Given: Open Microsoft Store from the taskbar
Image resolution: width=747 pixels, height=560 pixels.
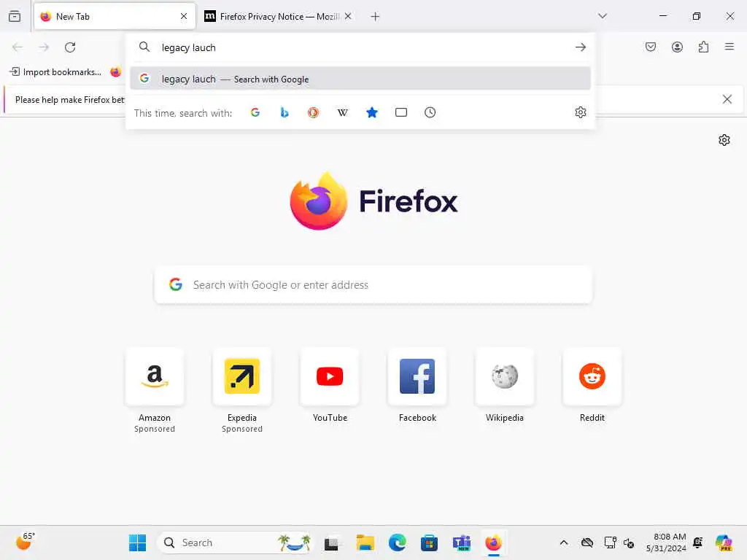Looking at the screenshot, I should [x=429, y=542].
